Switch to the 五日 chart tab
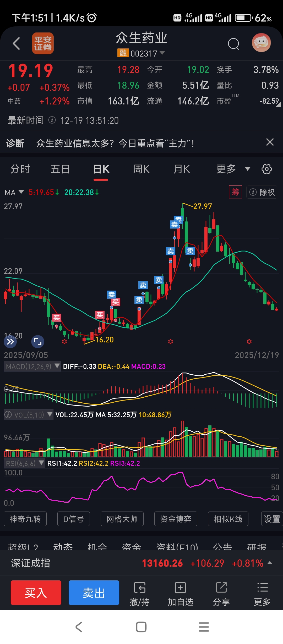Screen dimensions: 283x644 [x=60, y=169]
